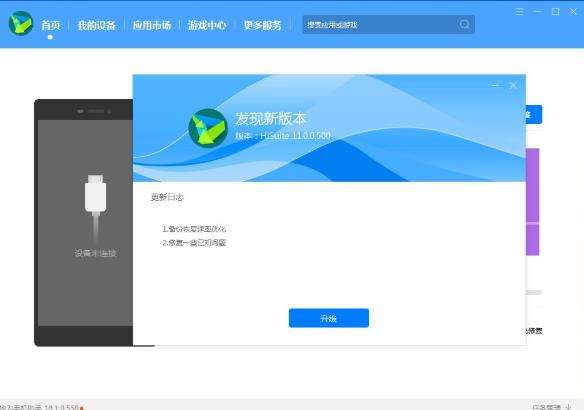Select second changelog line about fixes
This screenshot has height=410, width=584.
point(194,243)
